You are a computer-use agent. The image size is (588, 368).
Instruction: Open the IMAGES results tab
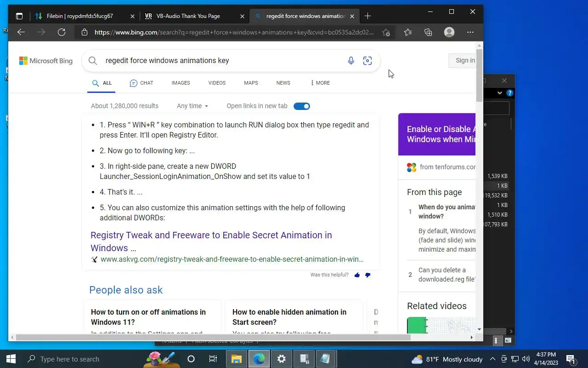tap(181, 83)
